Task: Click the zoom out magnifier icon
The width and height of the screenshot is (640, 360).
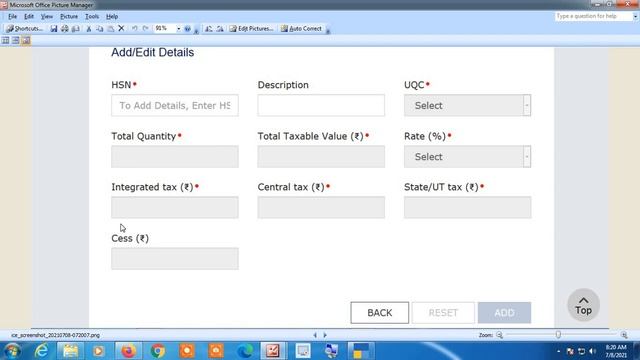Action: pos(499,335)
